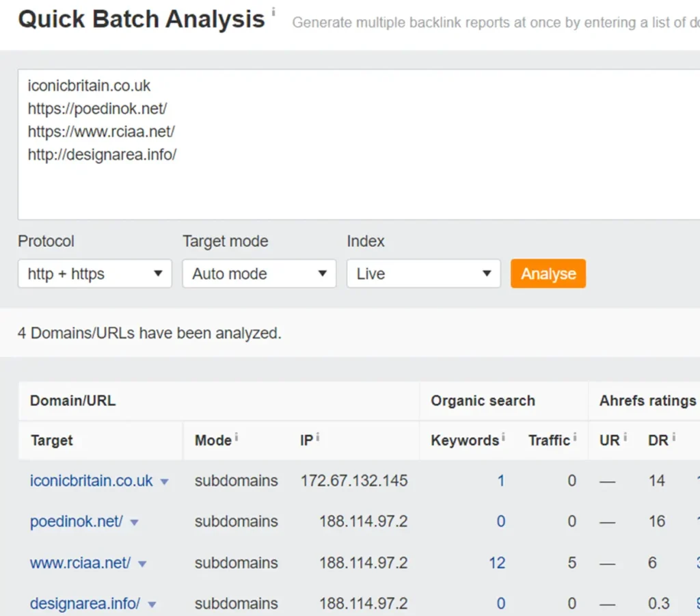Open the designarea.info/ target link
This screenshot has width=700, height=616.
pyautogui.click(x=85, y=604)
